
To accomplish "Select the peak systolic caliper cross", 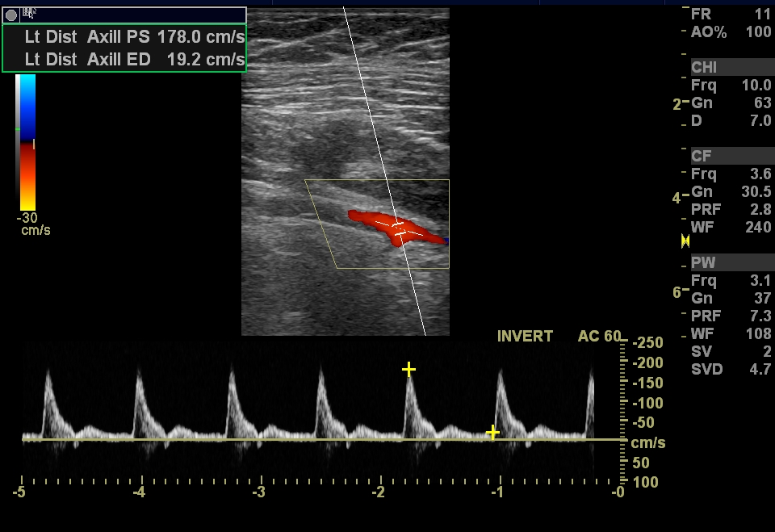I will 409,370.
